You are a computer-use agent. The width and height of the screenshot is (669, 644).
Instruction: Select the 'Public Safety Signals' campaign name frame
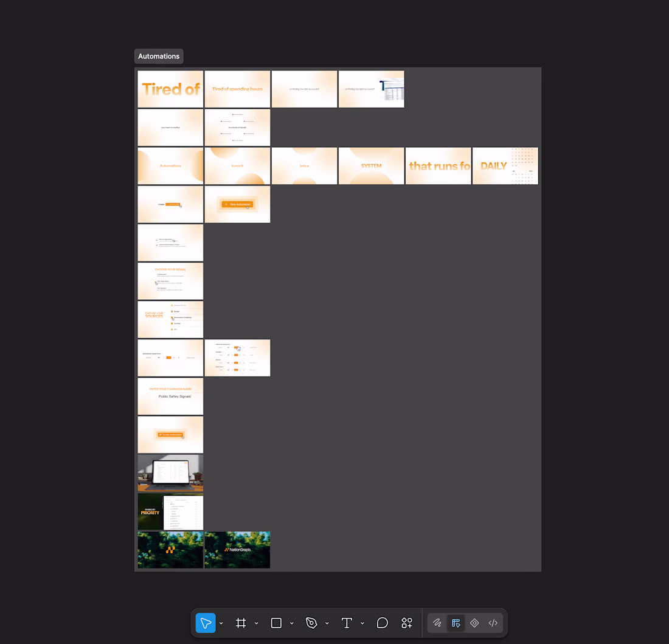[x=170, y=396]
